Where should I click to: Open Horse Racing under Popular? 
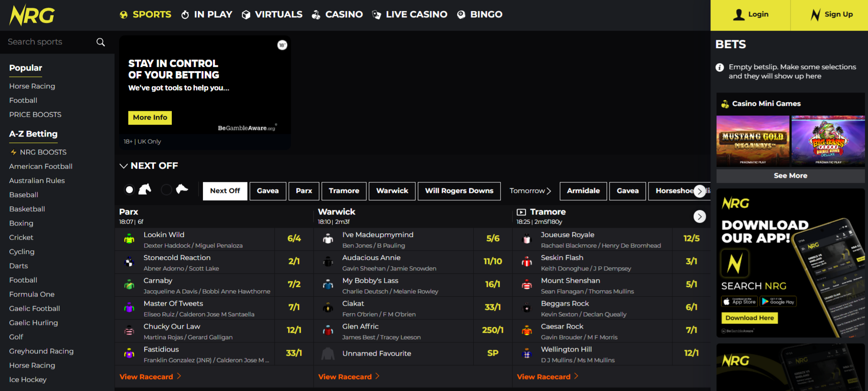point(32,86)
